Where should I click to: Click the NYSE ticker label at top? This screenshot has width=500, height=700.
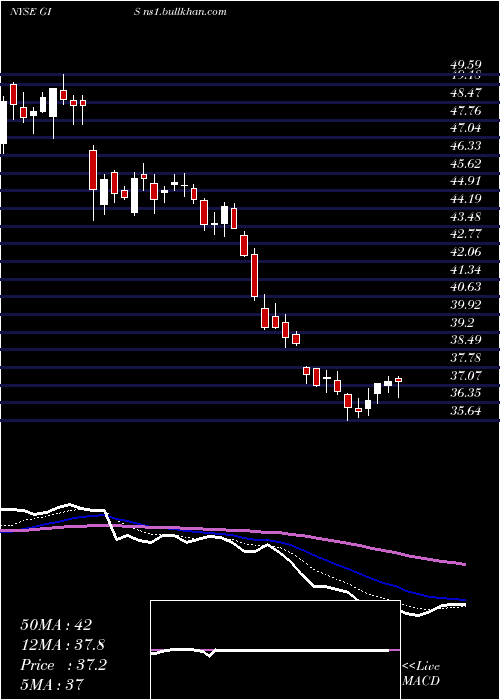tap(29, 12)
